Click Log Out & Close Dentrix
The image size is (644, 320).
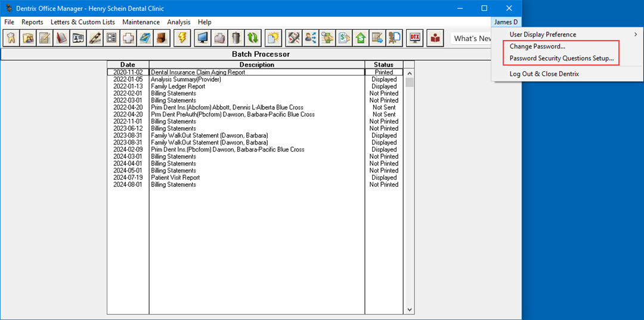click(544, 74)
